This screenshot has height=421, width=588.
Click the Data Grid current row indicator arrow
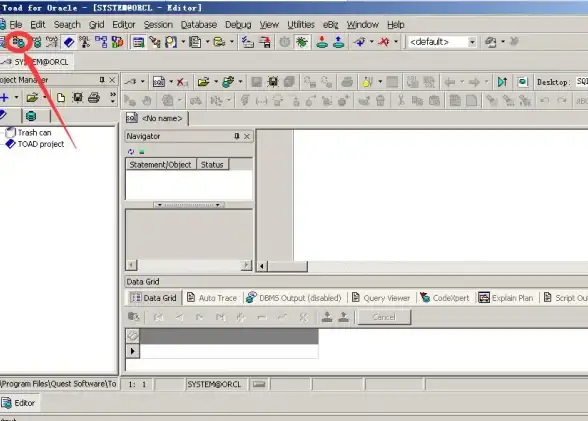point(132,351)
